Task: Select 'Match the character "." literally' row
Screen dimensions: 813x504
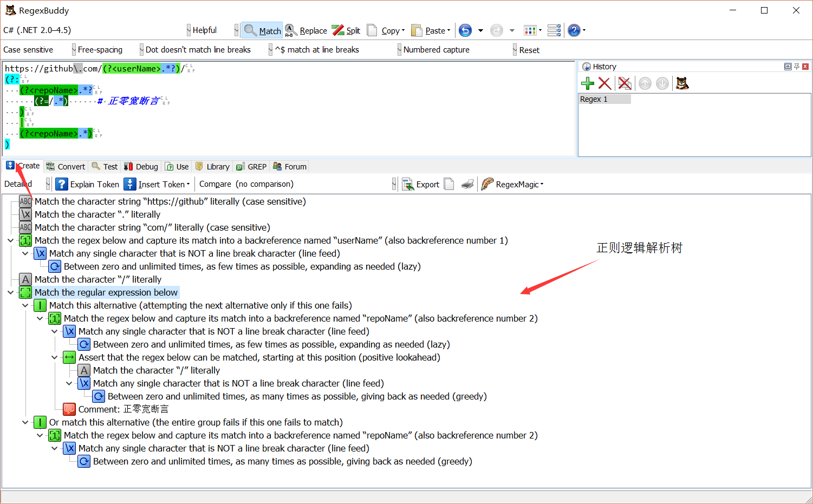Action: (97, 214)
